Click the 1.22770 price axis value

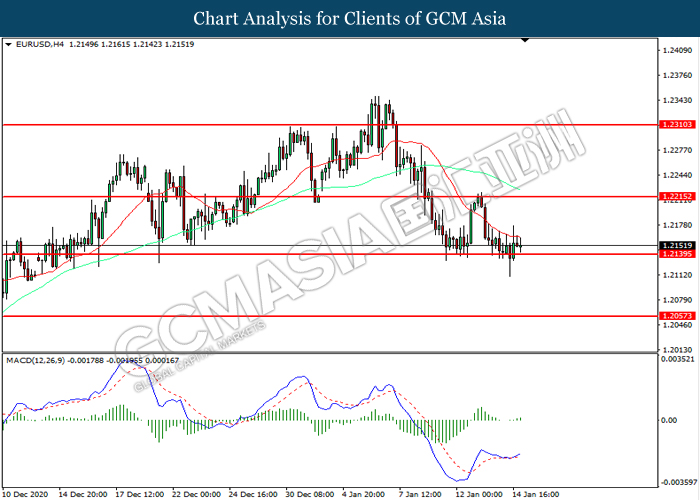coord(677,150)
